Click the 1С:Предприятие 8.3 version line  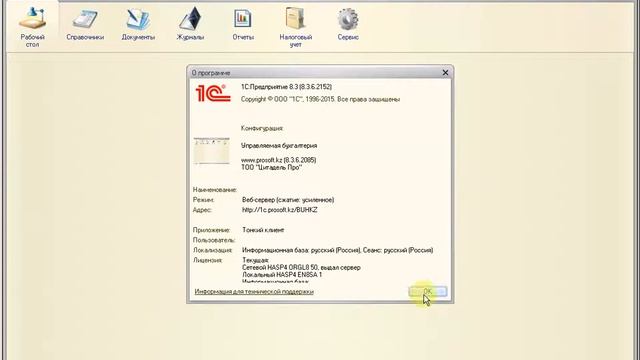[x=286, y=87]
